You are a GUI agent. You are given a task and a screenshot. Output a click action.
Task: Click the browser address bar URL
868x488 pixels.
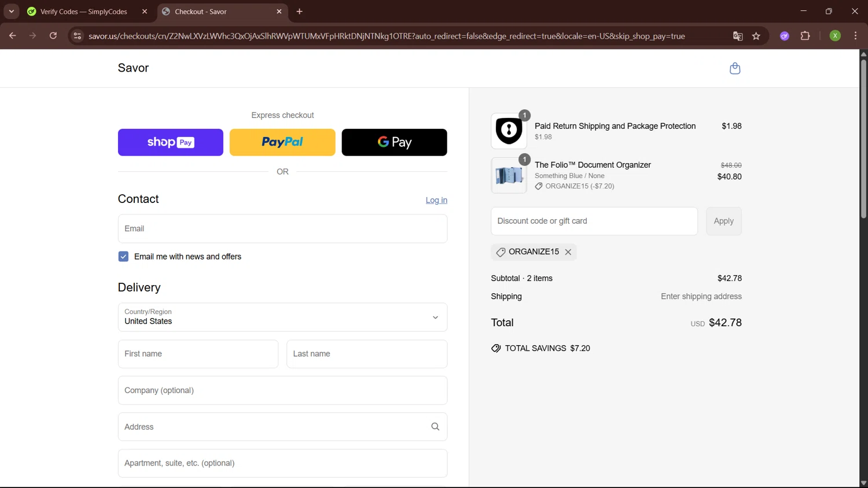[x=387, y=36]
